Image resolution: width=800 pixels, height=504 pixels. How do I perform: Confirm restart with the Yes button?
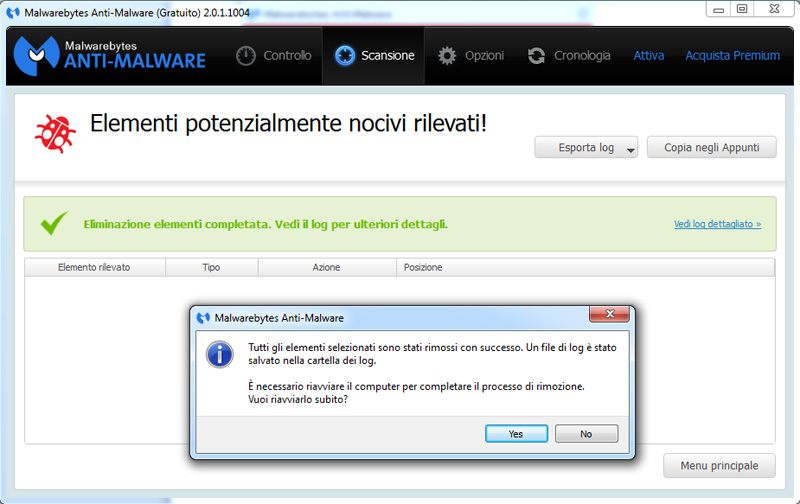pyautogui.click(x=516, y=434)
